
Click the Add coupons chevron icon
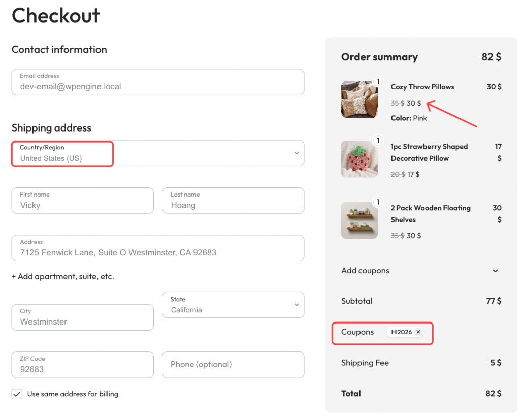point(495,271)
